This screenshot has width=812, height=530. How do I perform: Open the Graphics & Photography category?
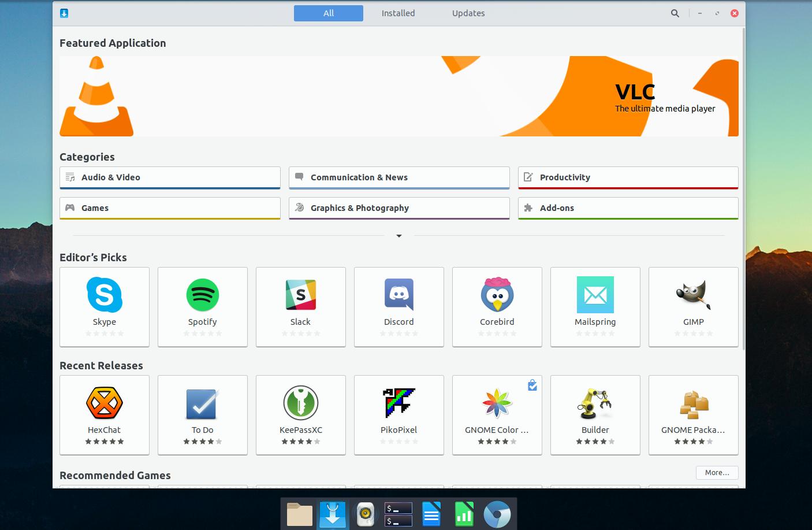(x=399, y=208)
